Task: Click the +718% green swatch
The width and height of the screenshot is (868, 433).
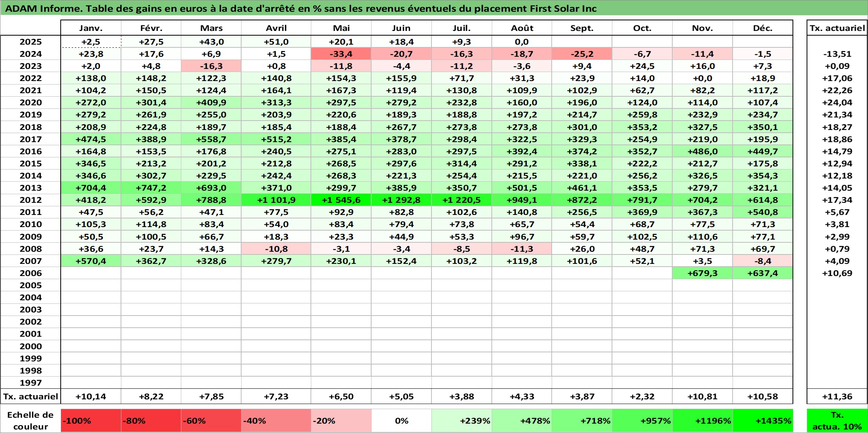Action: tap(582, 421)
